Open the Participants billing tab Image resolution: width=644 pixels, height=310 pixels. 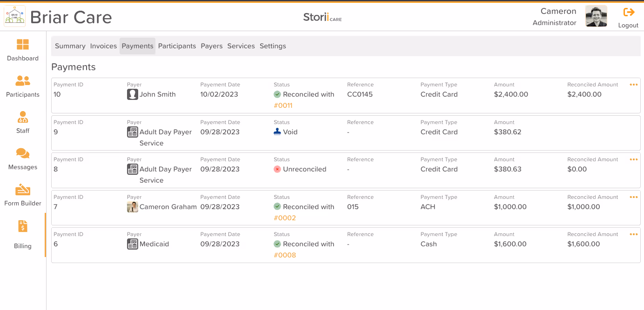tap(177, 46)
